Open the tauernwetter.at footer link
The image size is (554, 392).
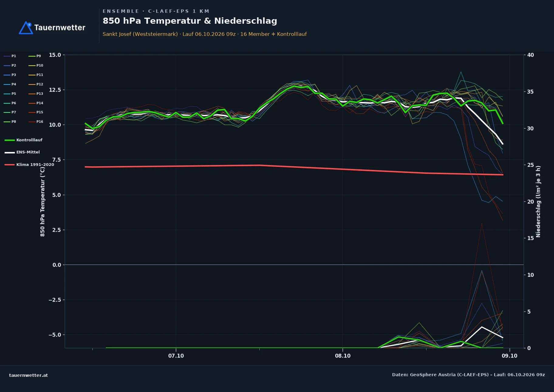pyautogui.click(x=29, y=375)
